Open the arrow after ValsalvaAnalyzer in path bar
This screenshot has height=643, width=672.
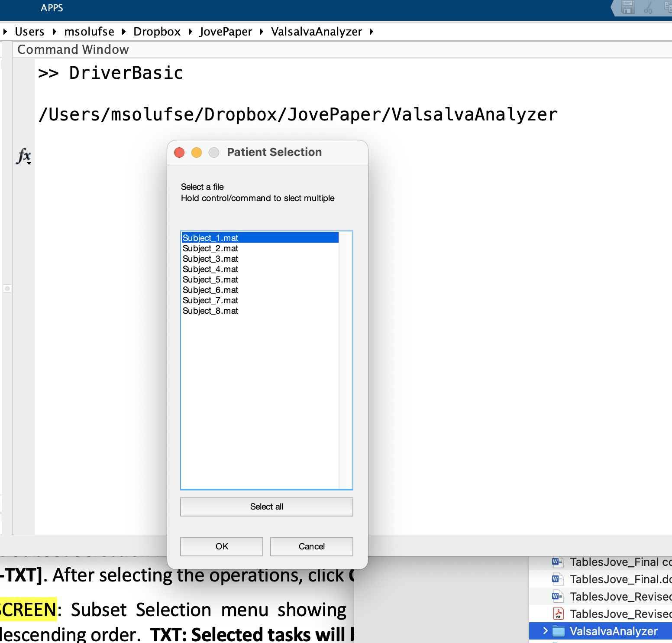point(372,32)
